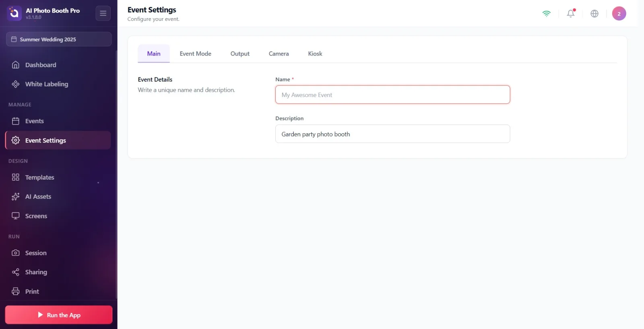Open the Print page
The width and height of the screenshot is (644, 329).
(58, 292)
